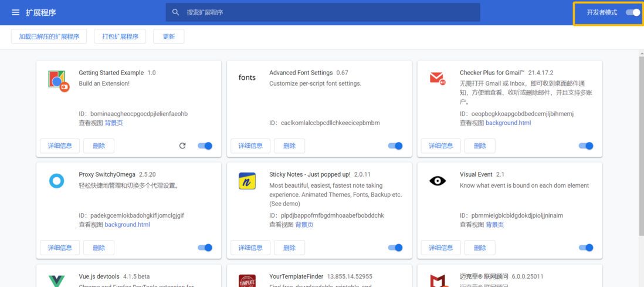Disable Checker Plus for Gmail extension
The width and height of the screenshot is (644, 287).
click(586, 146)
